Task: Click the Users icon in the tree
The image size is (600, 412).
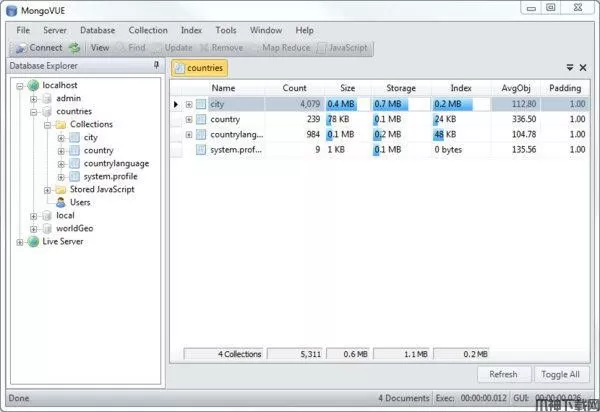Action: pos(60,202)
